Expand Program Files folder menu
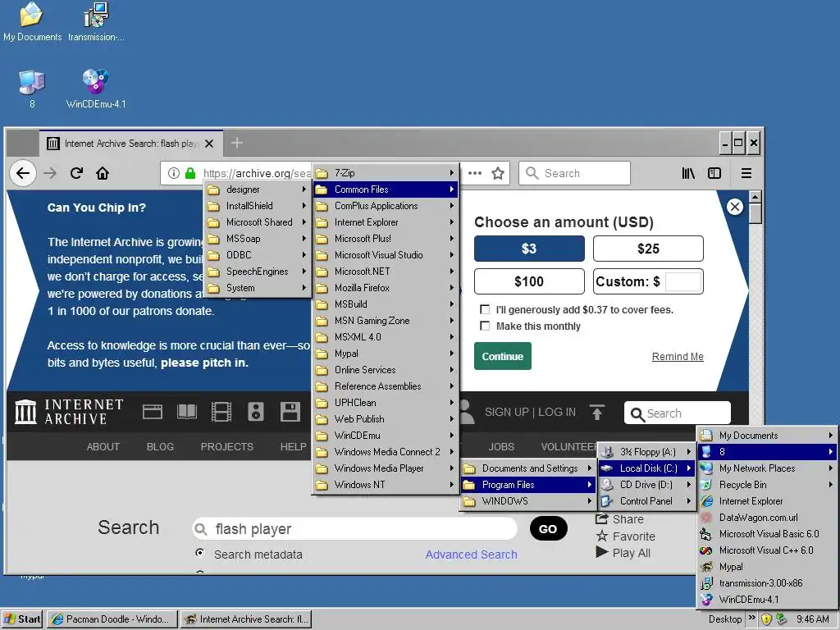840x630 pixels. [x=528, y=485]
